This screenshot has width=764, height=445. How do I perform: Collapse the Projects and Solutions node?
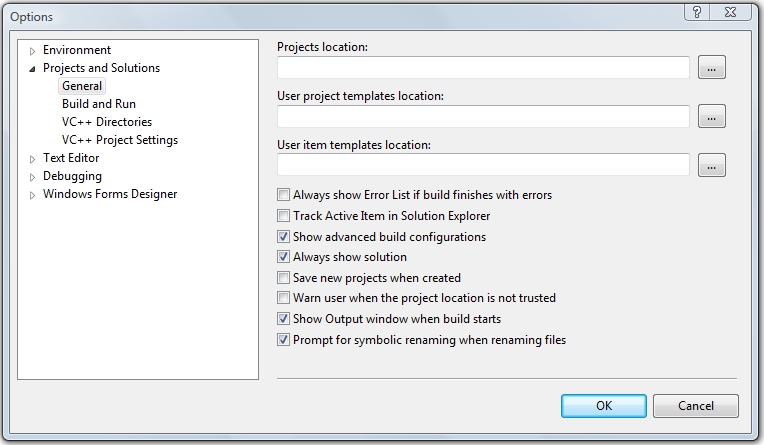33,69
